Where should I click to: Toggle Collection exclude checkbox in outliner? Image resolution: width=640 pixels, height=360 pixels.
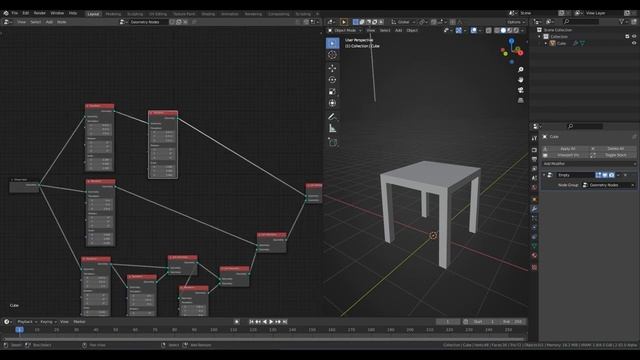pos(627,36)
